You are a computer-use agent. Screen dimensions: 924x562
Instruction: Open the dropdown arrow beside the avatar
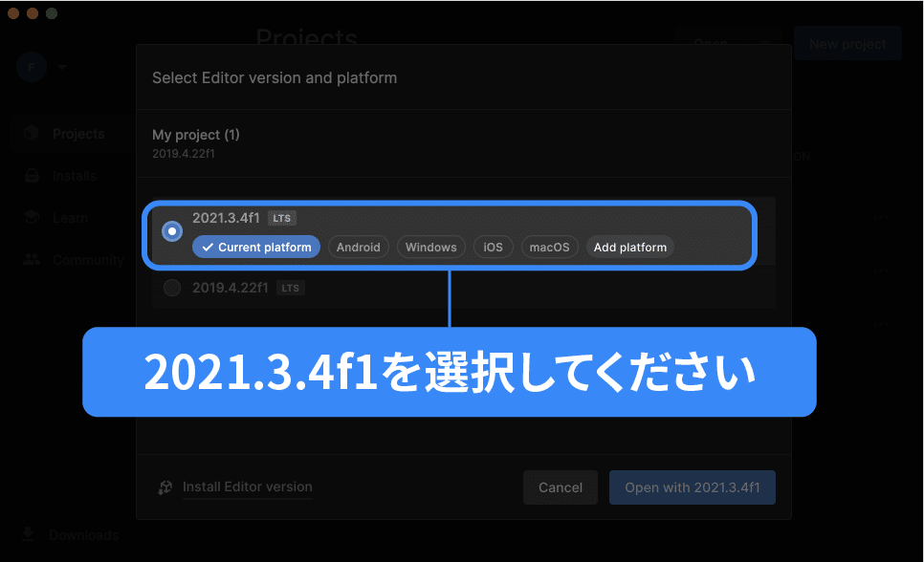[61, 67]
